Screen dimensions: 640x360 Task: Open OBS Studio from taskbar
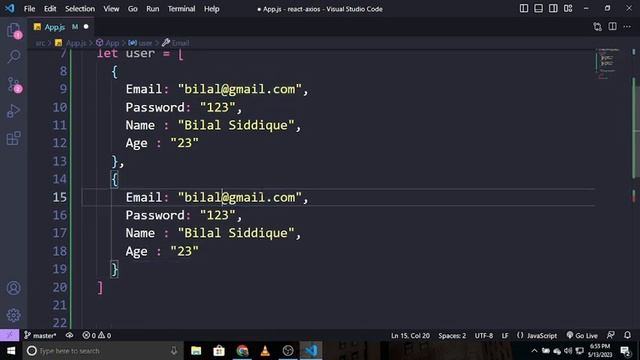coord(288,351)
